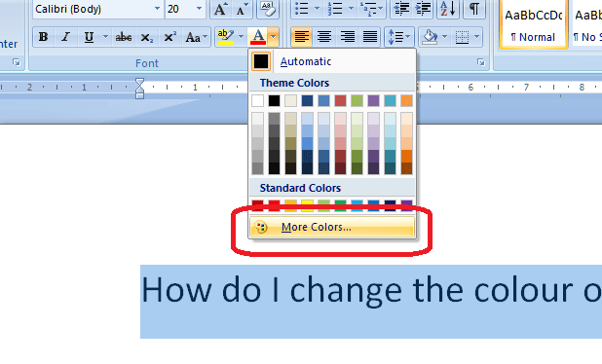Center the text alignment
The width and height of the screenshot is (602, 364).
324,37
